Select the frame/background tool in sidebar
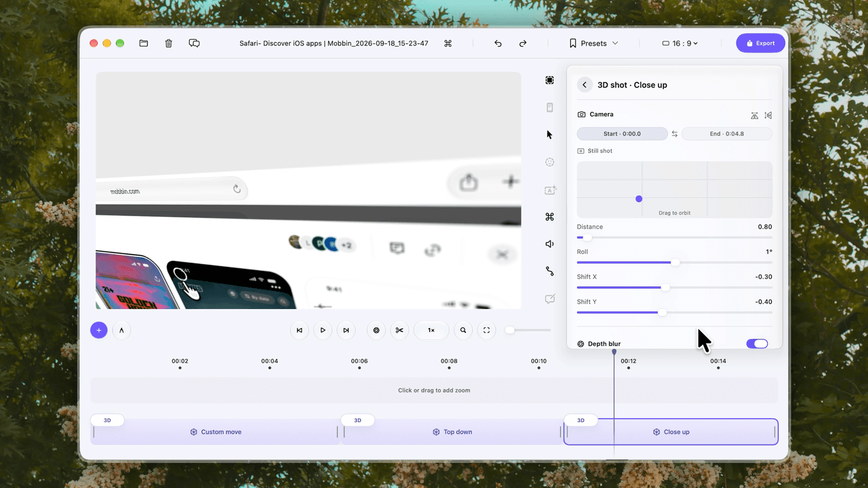Screen dimensions: 868x488 [549, 81]
